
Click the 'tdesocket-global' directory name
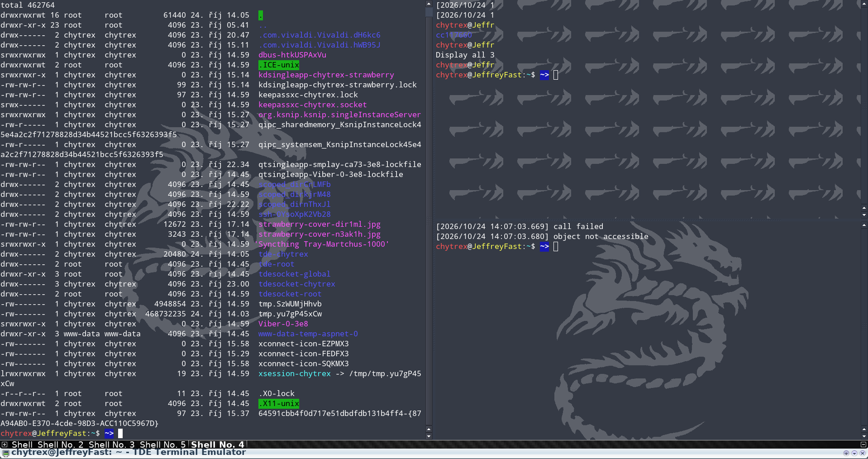coord(295,274)
